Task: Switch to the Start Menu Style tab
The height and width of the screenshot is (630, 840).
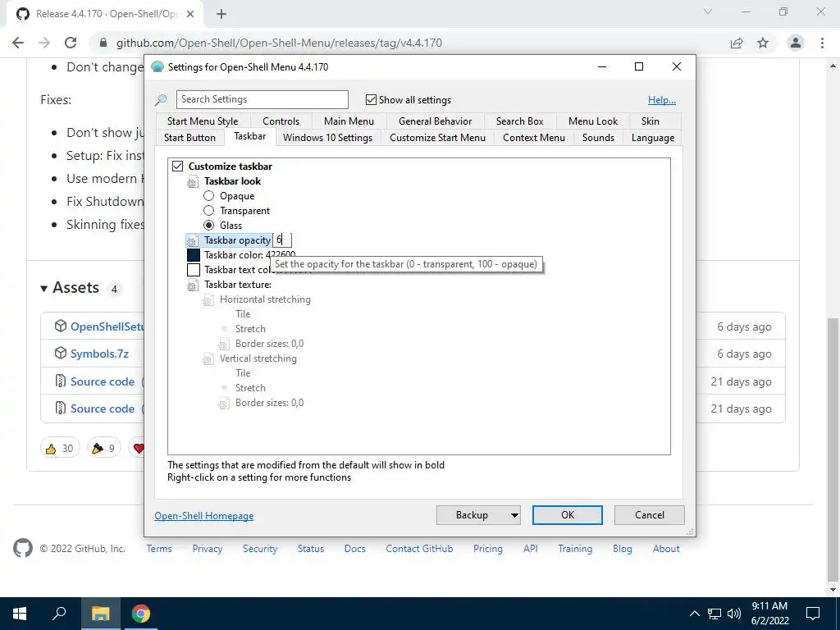Action: (x=203, y=121)
